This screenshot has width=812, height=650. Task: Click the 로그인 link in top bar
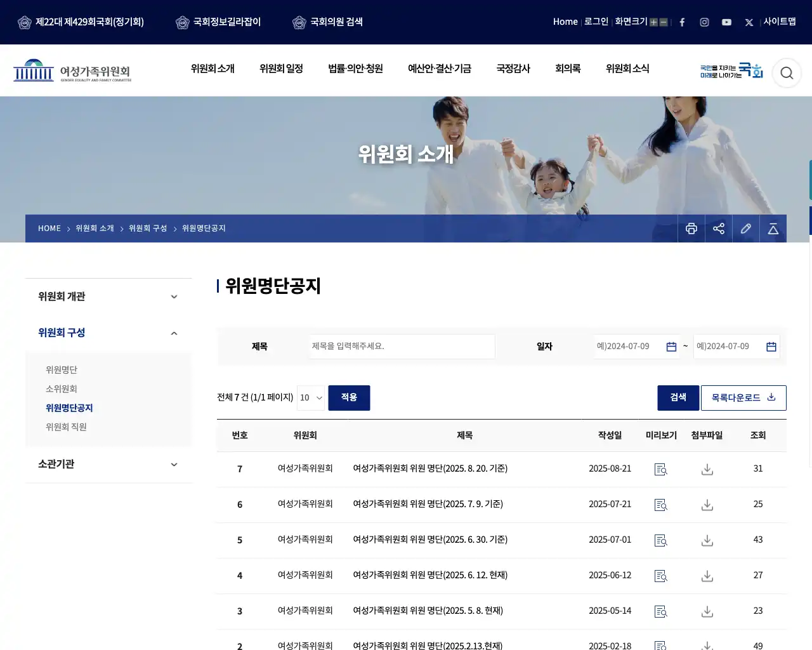596,22
